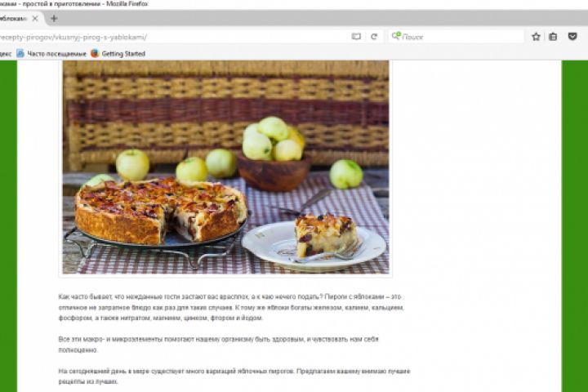The height and width of the screenshot is (392, 588).
Task: Click the paragraph about macro- and microelements
Action: (219, 345)
